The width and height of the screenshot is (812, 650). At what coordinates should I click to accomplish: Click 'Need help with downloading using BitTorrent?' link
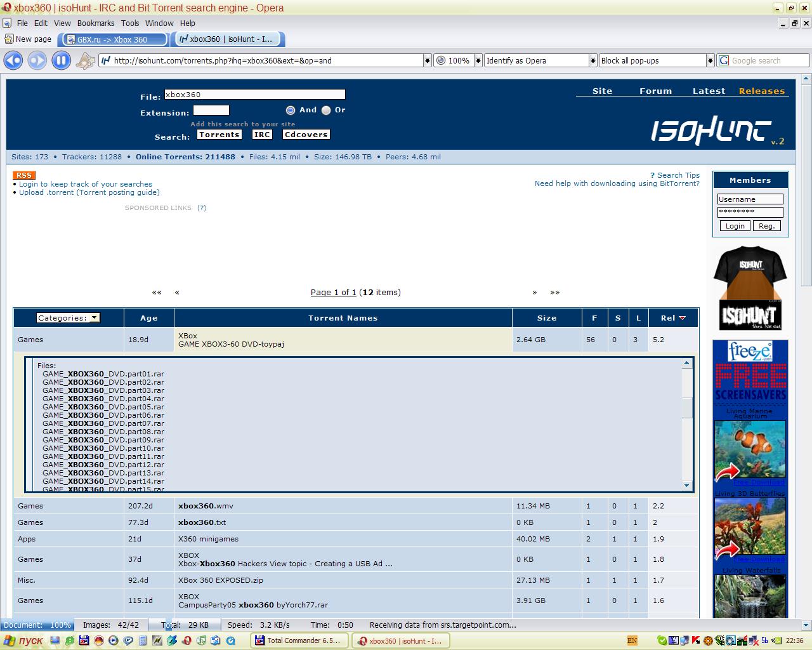click(617, 183)
